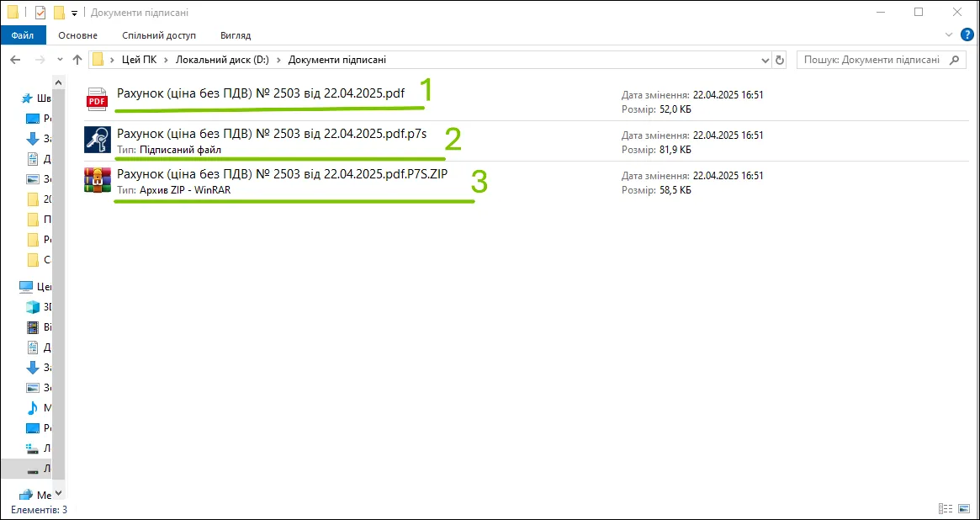The width and height of the screenshot is (980, 520).
Task: Switch to the Вигляд ribbon tab
Action: (x=236, y=35)
